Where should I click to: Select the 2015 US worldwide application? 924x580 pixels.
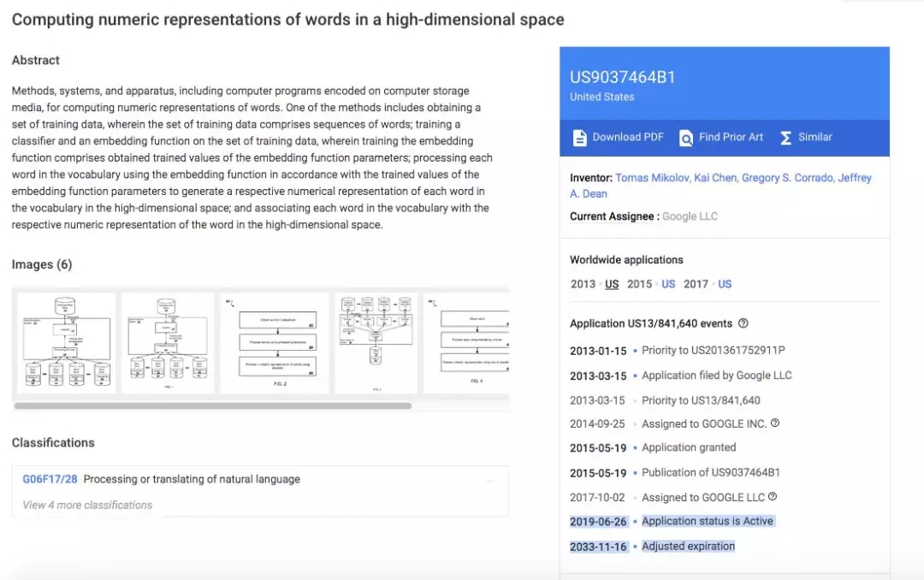(x=668, y=284)
